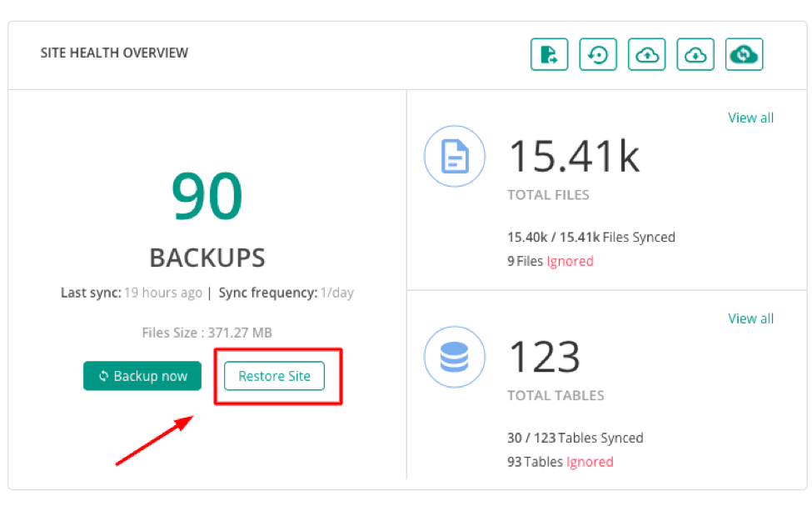
Task: Click the Sync frequency 1/day value
Action: click(x=337, y=293)
